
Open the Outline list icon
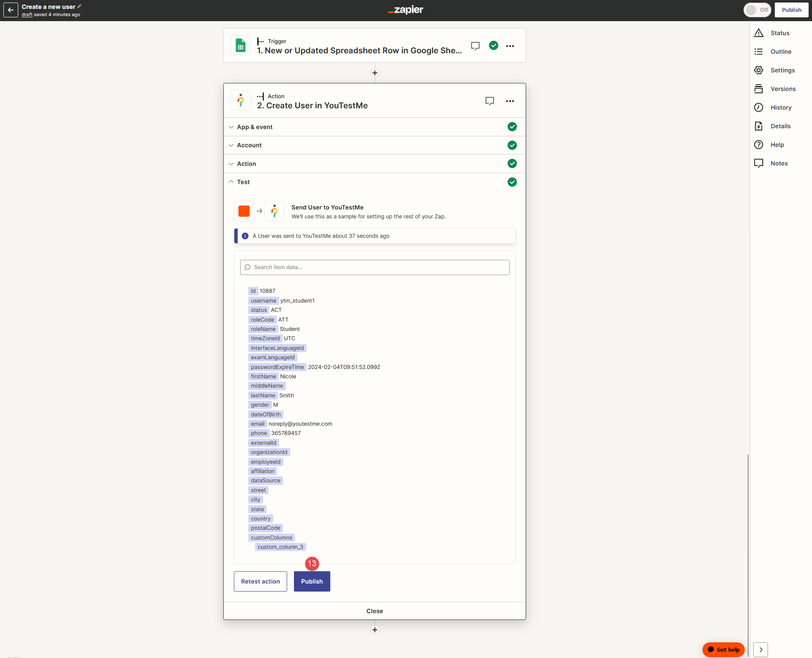(x=759, y=52)
